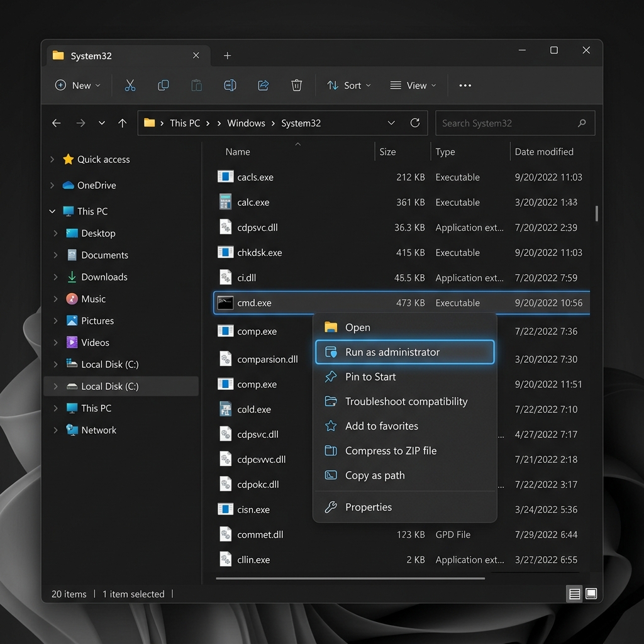Sort by the Name column header
Screen dimensions: 644x644
pyautogui.click(x=237, y=152)
